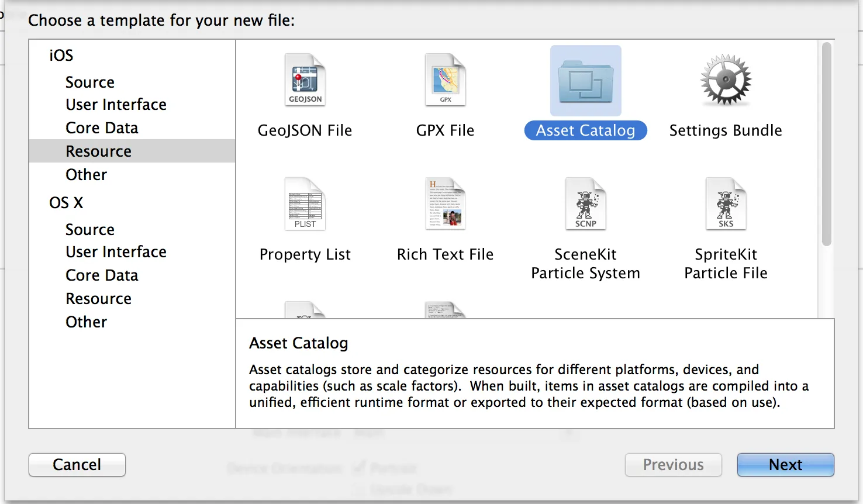Choose the Rich Text File icon
Viewport: 863px width, 504px height.
446,204
